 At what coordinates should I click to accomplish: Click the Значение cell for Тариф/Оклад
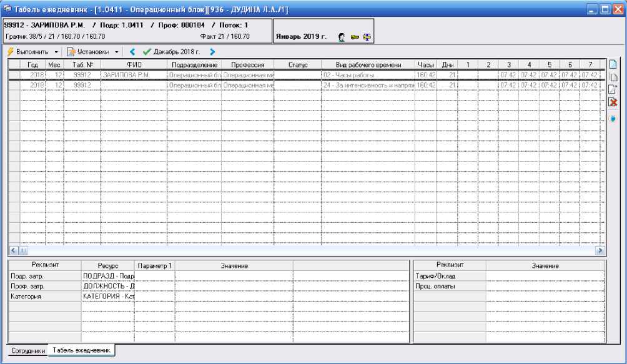[x=545, y=276]
